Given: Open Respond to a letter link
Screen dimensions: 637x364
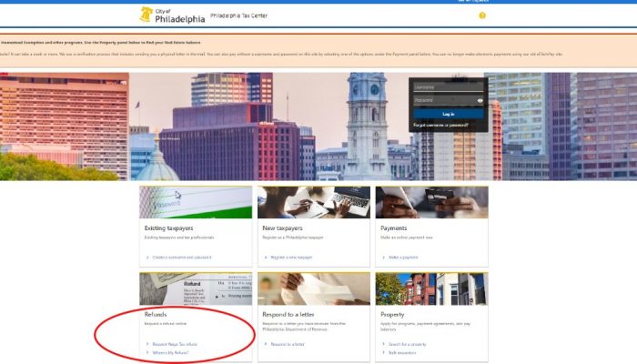Looking at the screenshot, I should coord(288,344).
